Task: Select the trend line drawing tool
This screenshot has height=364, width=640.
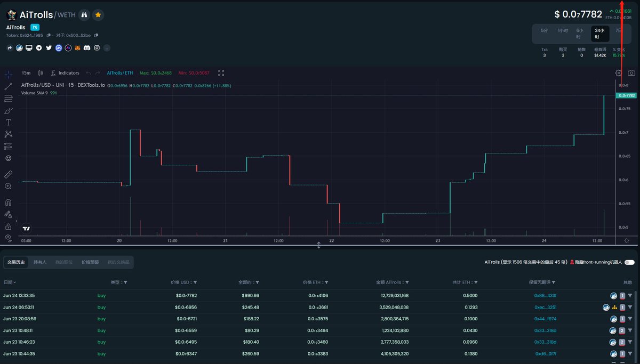Action: [x=8, y=86]
